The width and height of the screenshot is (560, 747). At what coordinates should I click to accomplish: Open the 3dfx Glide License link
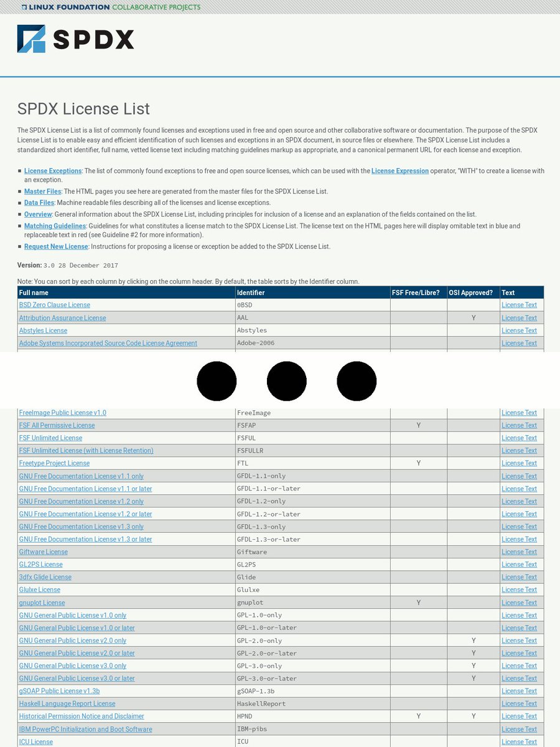[x=45, y=577]
